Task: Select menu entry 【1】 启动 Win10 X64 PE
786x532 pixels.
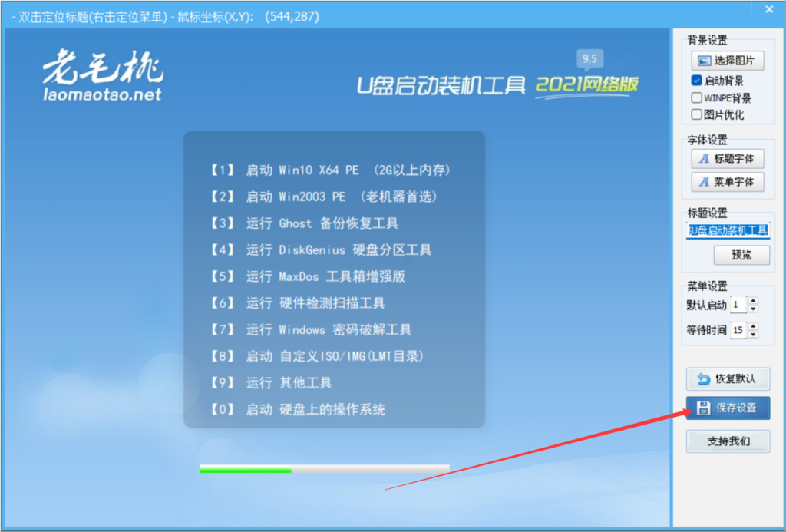Action: [330, 170]
